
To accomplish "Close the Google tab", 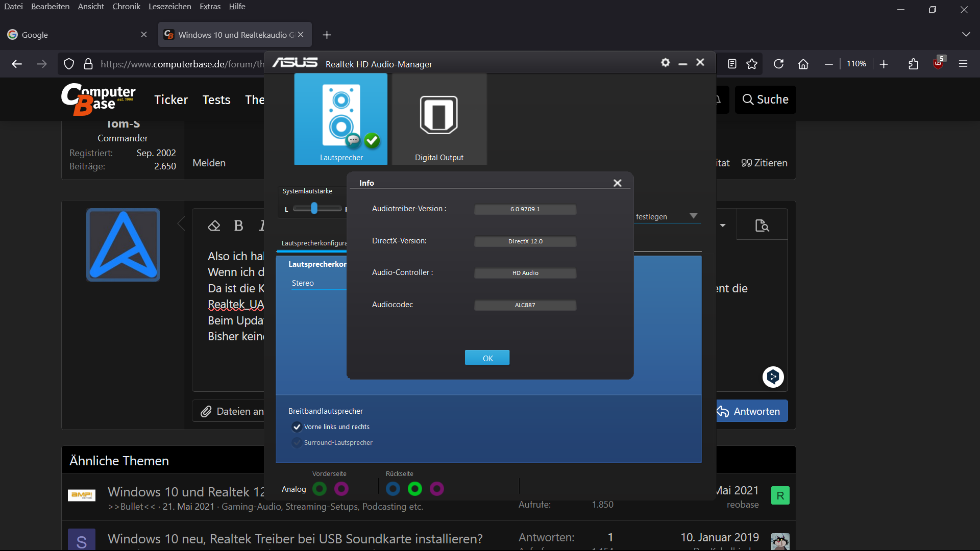I will click(x=144, y=35).
